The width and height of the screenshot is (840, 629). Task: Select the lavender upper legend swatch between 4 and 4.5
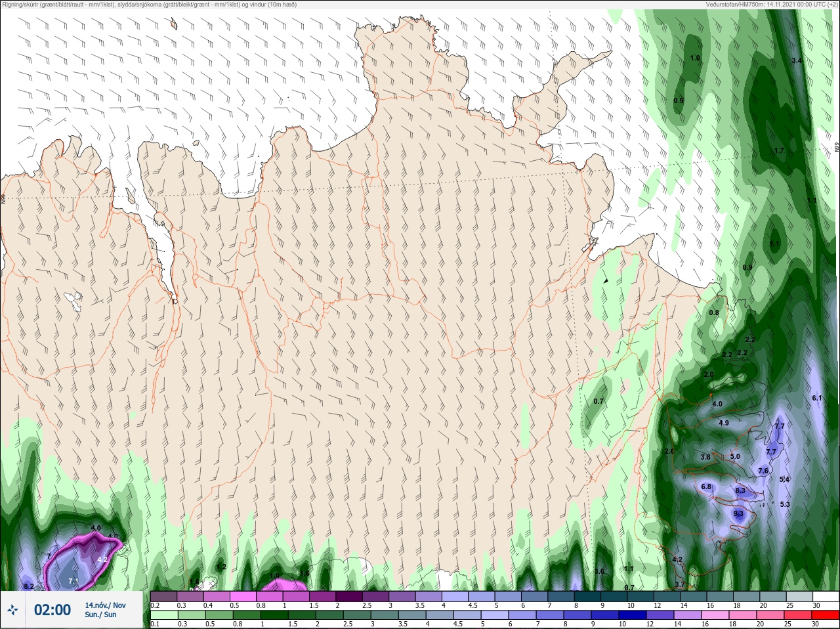pos(456,597)
